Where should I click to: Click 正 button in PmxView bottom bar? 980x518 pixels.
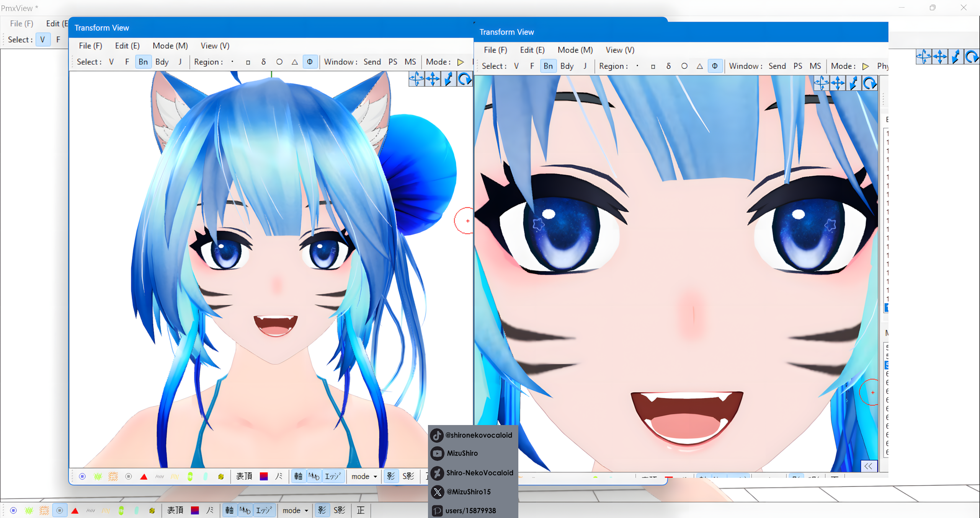(x=361, y=510)
